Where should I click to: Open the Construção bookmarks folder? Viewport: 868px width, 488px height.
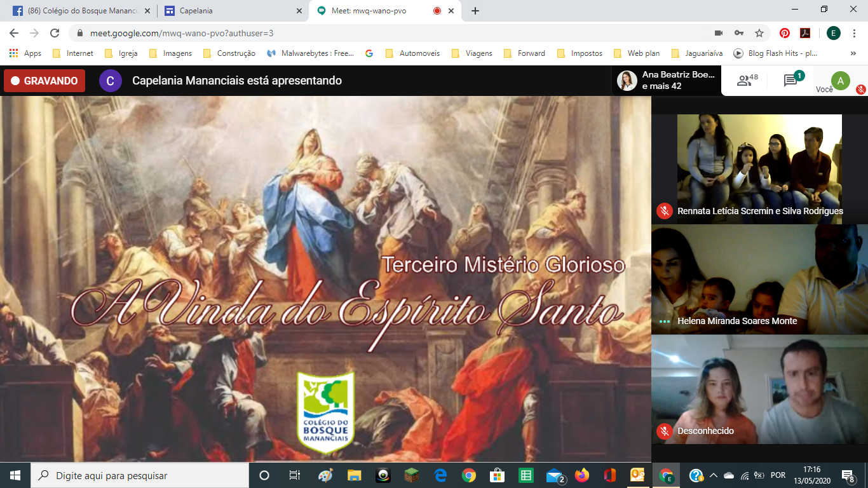point(229,53)
